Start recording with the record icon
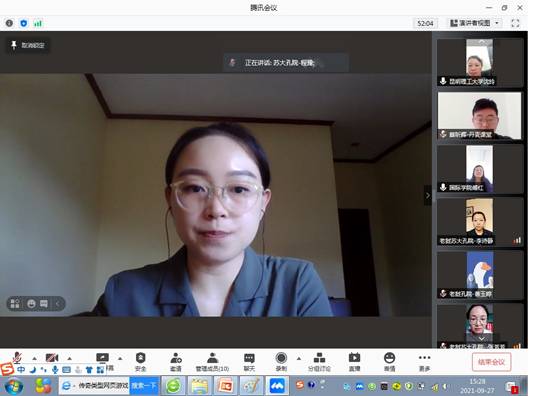 pyautogui.click(x=281, y=362)
